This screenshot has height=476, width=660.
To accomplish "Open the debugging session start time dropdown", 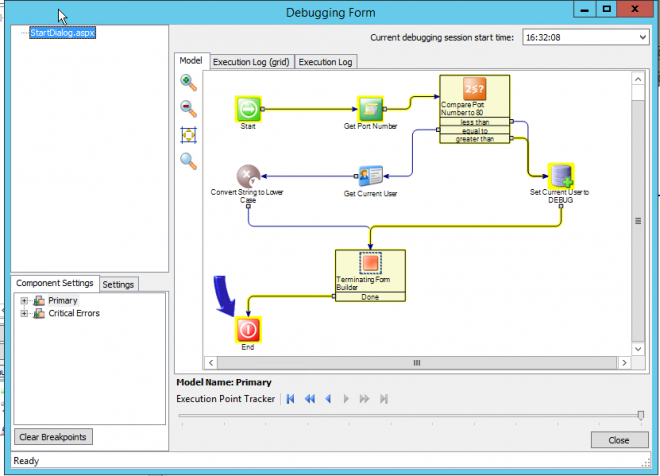I will point(643,37).
